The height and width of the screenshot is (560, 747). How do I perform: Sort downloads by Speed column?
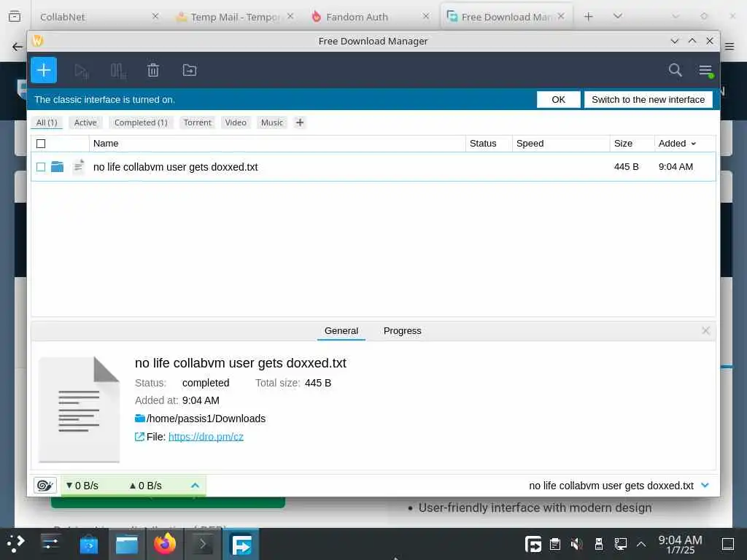(561, 144)
